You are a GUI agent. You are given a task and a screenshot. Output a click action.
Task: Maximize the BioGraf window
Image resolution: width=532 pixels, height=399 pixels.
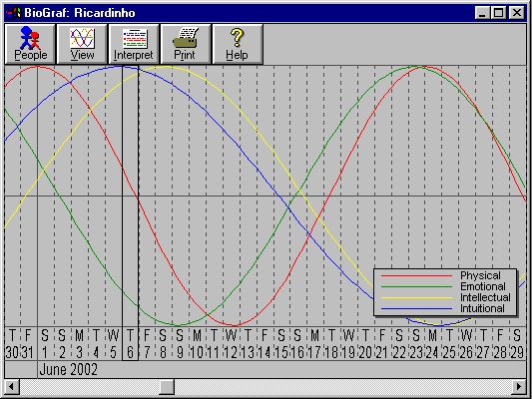(499, 13)
